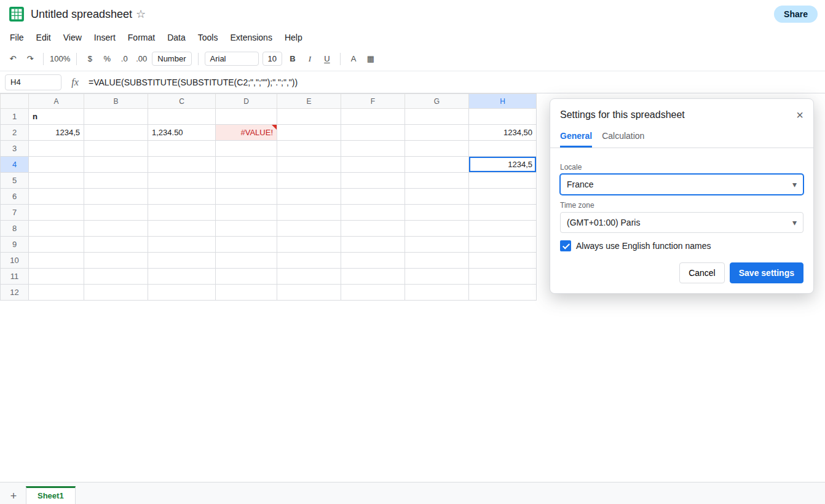Open the text color picker

pos(353,59)
